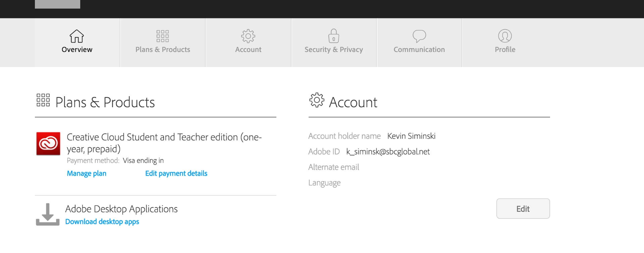
Task: Go to the Communication tab
Action: (x=419, y=50)
